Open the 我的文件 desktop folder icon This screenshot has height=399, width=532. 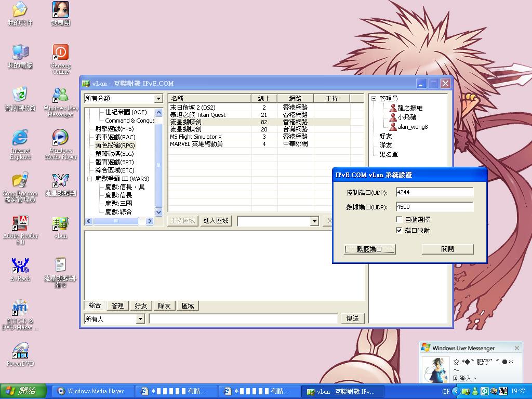[20, 14]
